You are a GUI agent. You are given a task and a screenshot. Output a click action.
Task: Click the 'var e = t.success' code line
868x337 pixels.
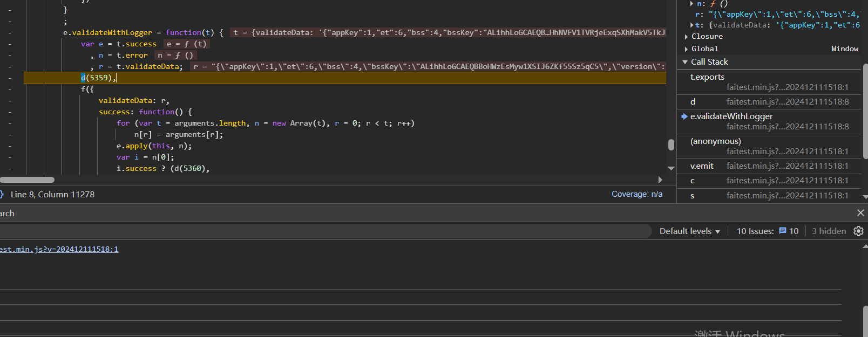[119, 44]
